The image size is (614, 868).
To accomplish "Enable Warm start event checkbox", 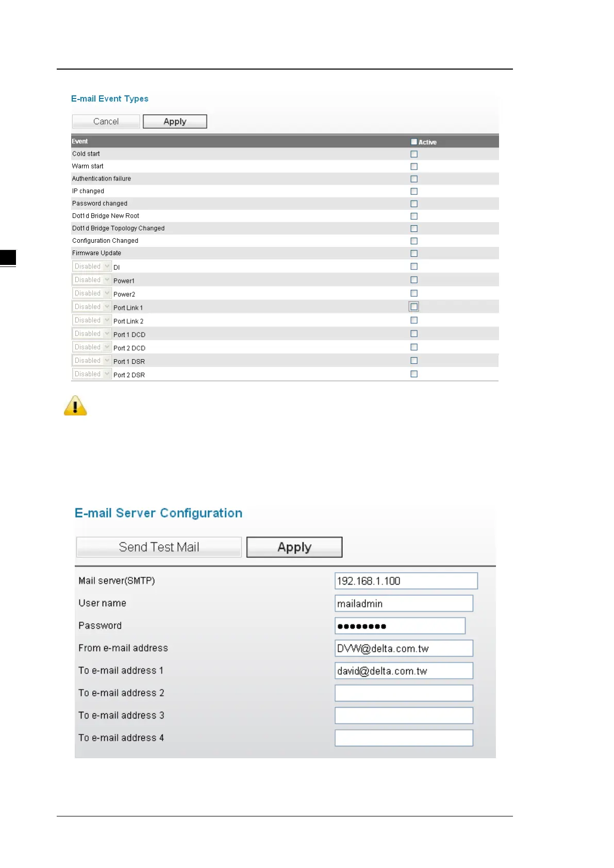I will [x=414, y=166].
